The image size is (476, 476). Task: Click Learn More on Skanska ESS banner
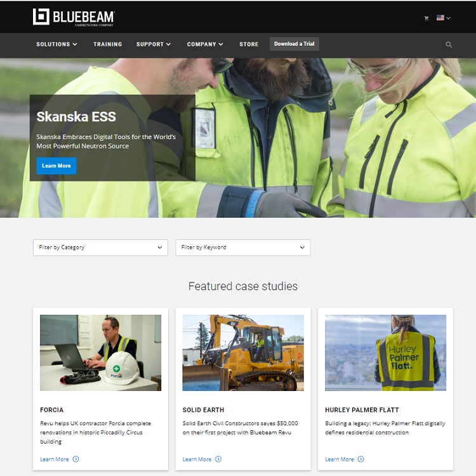pos(56,166)
